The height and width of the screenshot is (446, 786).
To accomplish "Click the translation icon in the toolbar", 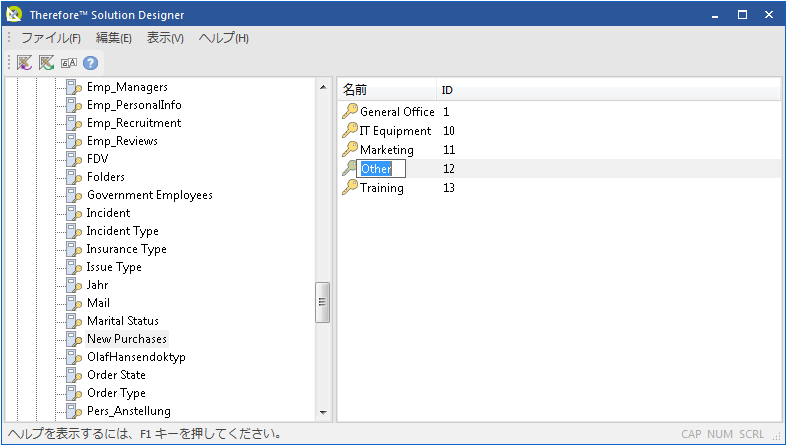I will point(69,63).
